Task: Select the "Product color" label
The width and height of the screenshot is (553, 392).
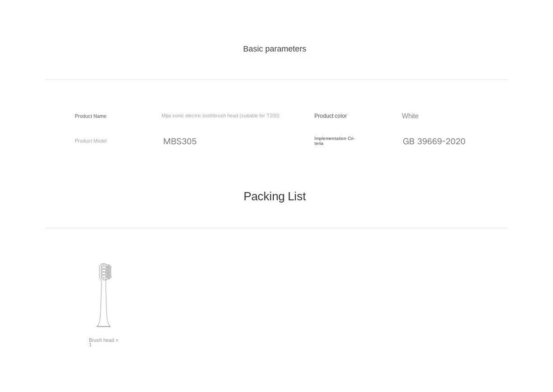Action: pos(330,116)
